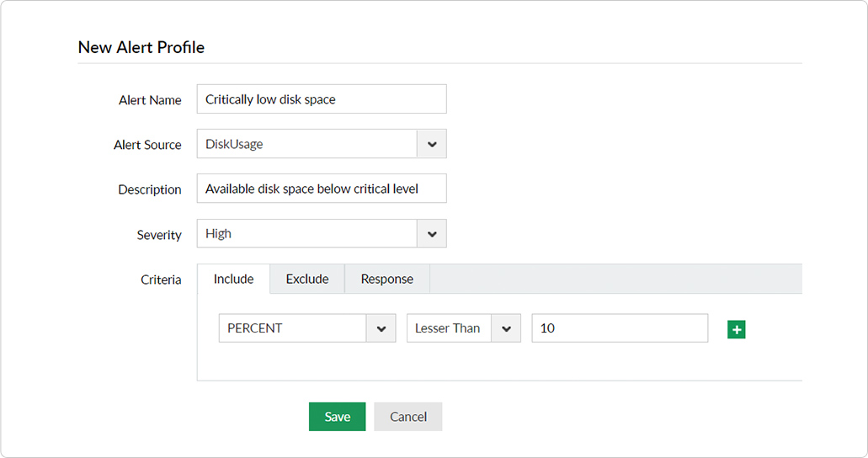Screen dimensions: 868x458
Task: Click the High severity select box
Action: 307,234
